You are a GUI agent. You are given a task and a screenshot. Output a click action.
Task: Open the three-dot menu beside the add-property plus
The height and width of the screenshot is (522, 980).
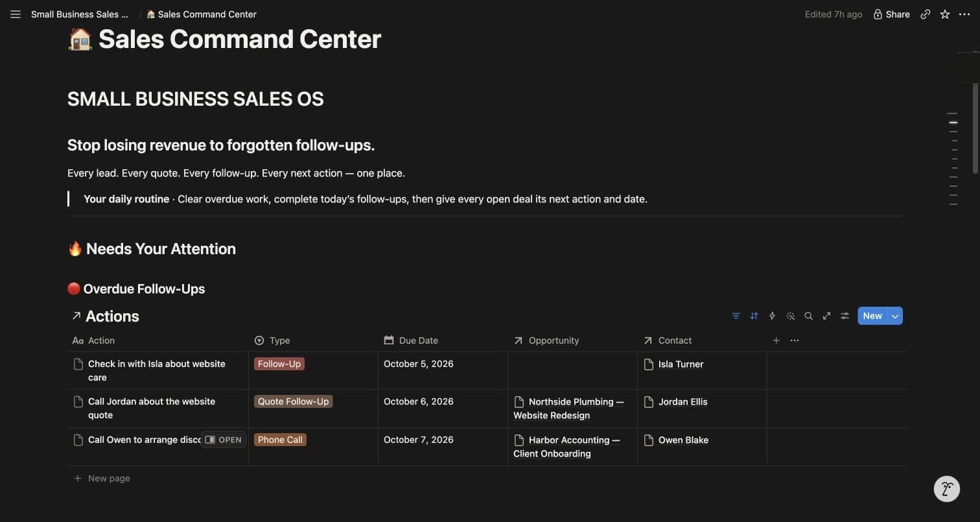[x=795, y=340]
